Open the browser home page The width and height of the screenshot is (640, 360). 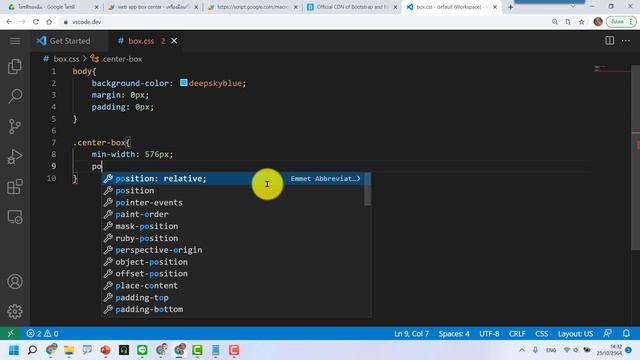point(49,22)
